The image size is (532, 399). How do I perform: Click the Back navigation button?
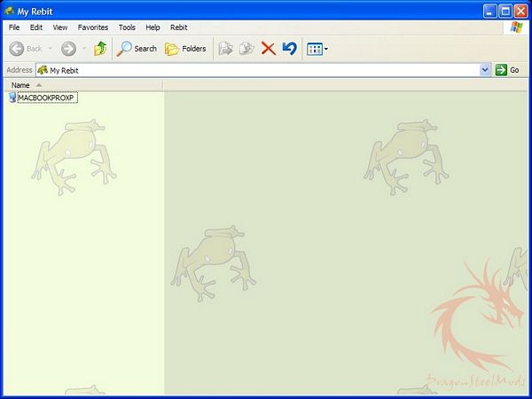tap(25, 49)
